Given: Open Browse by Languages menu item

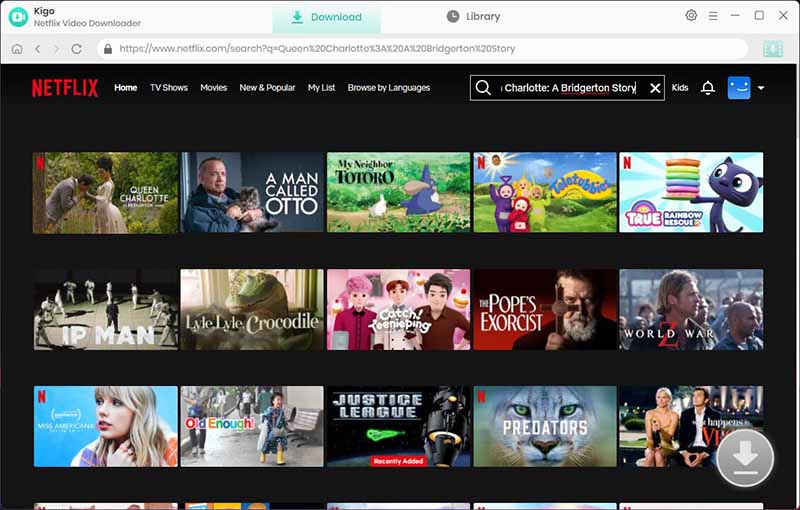Looking at the screenshot, I should point(389,88).
